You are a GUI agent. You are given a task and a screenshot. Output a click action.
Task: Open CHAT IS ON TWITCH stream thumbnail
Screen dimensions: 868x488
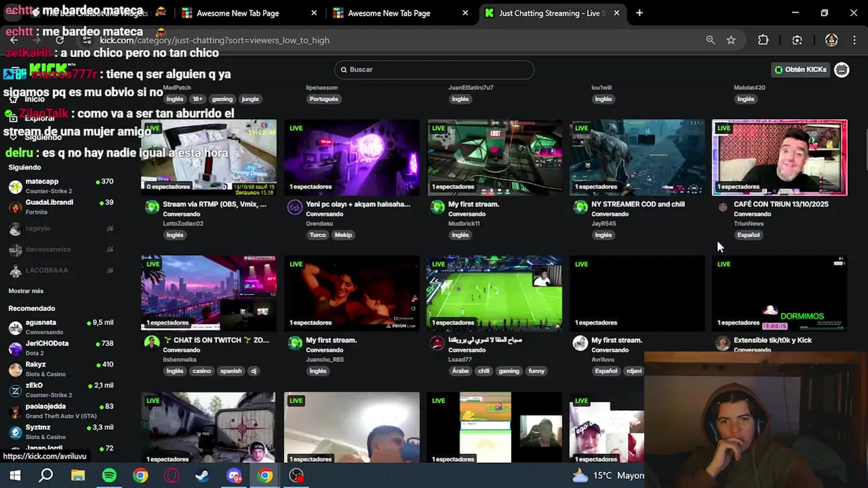click(209, 293)
